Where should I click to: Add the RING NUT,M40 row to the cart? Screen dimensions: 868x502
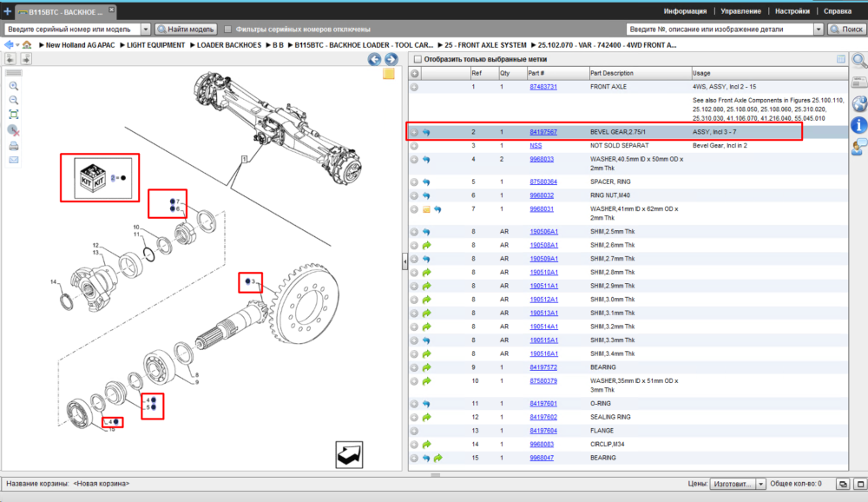[414, 195]
